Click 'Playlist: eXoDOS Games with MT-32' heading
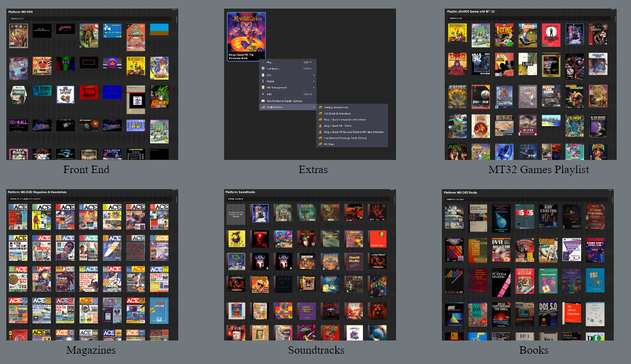 [471, 11]
